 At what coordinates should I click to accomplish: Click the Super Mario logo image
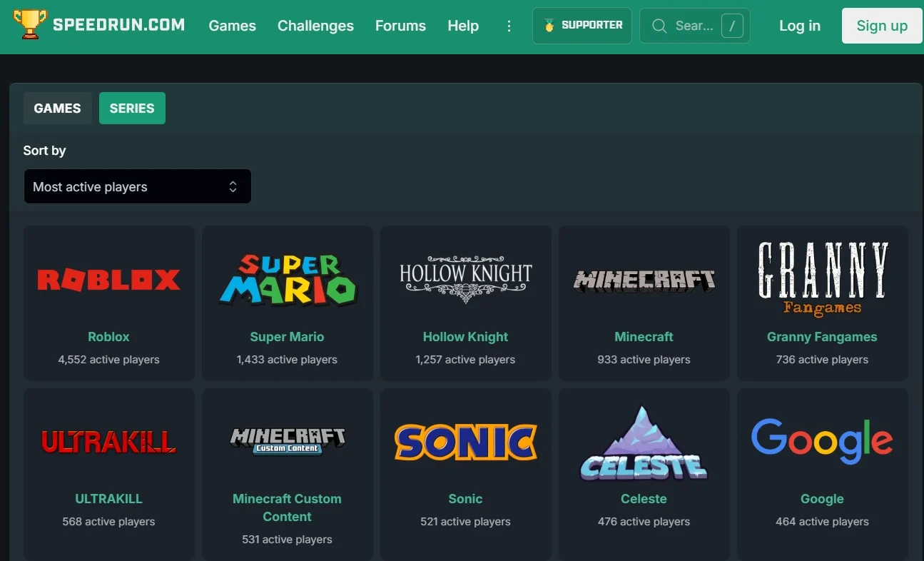tap(287, 280)
